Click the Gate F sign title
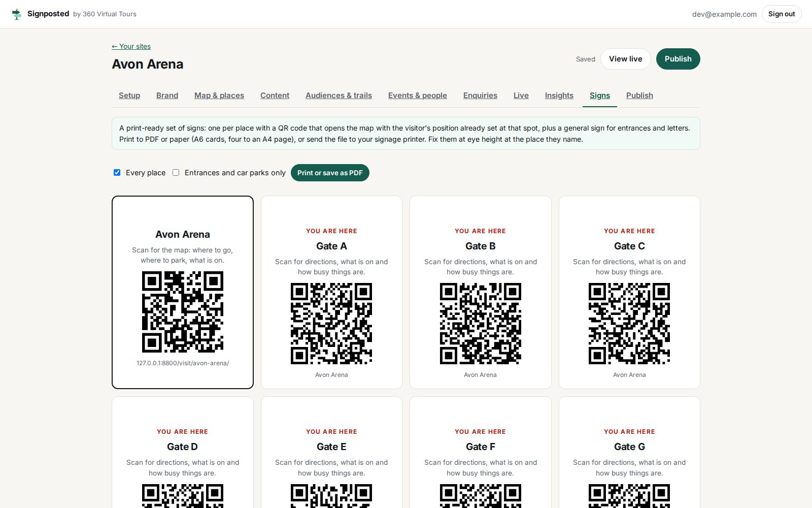812x508 pixels. pyautogui.click(x=481, y=447)
